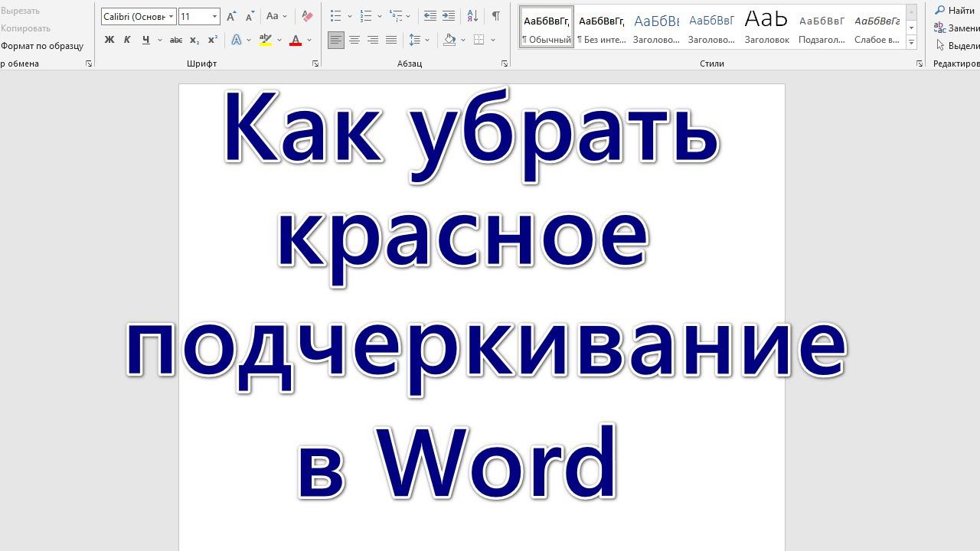
Task: Apply the Обычный style
Action: coord(547,28)
